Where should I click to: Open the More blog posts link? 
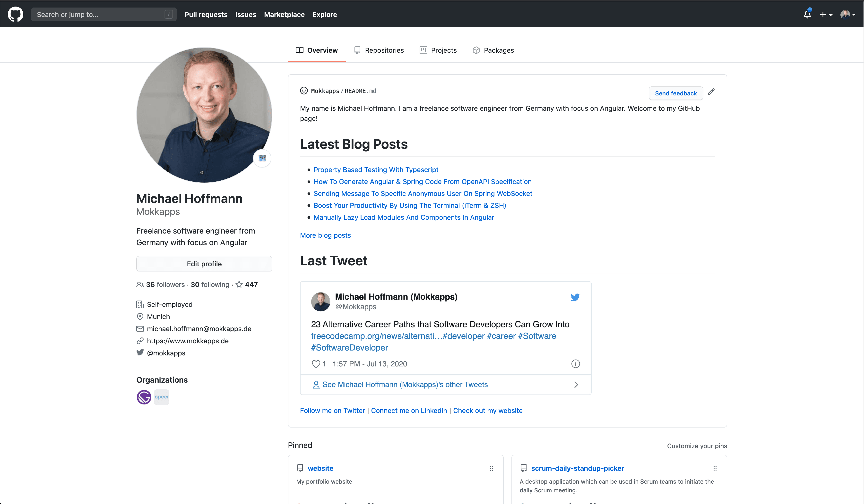point(325,235)
